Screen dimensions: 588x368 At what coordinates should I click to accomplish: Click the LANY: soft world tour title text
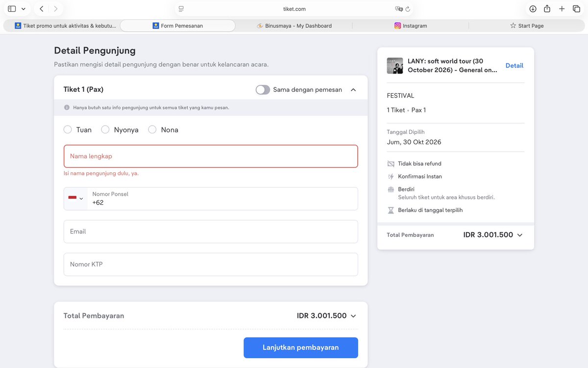click(x=452, y=66)
